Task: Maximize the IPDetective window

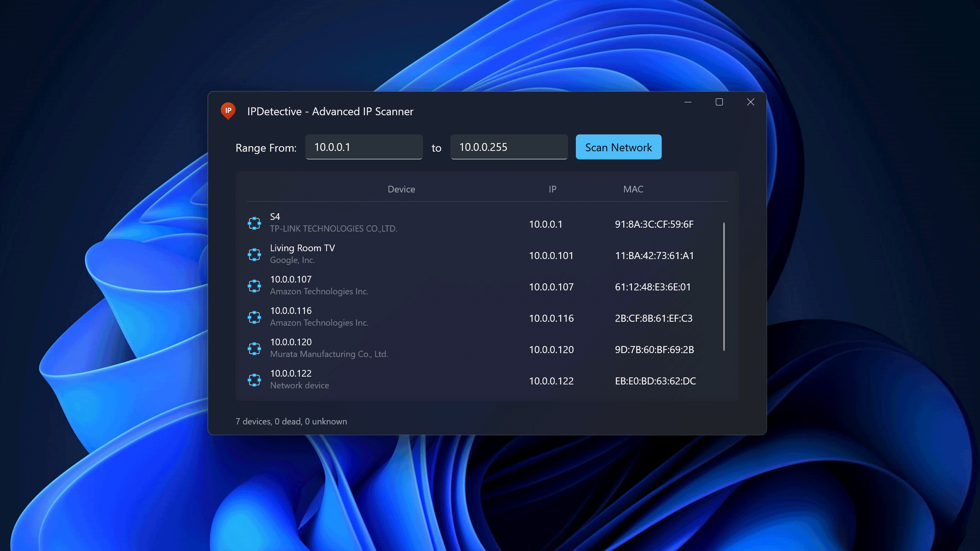Action: point(719,102)
